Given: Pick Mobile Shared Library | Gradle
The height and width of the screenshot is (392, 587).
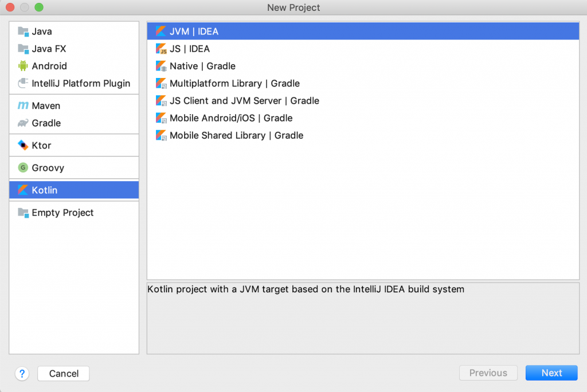Looking at the screenshot, I should click(x=236, y=136).
